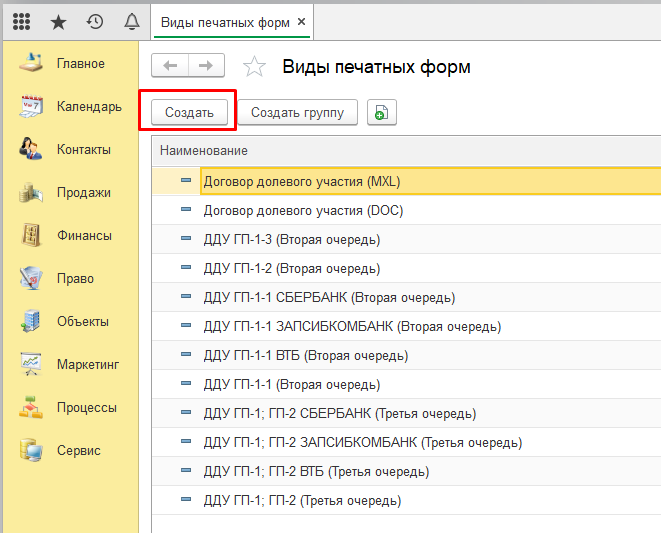Sort by the Наименование column header

coord(204,150)
